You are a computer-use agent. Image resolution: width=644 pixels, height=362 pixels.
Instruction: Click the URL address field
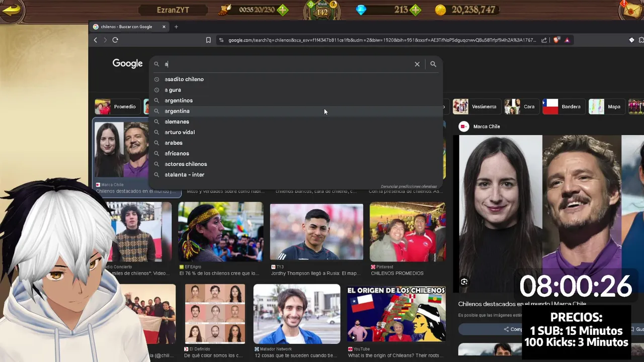coord(382,40)
